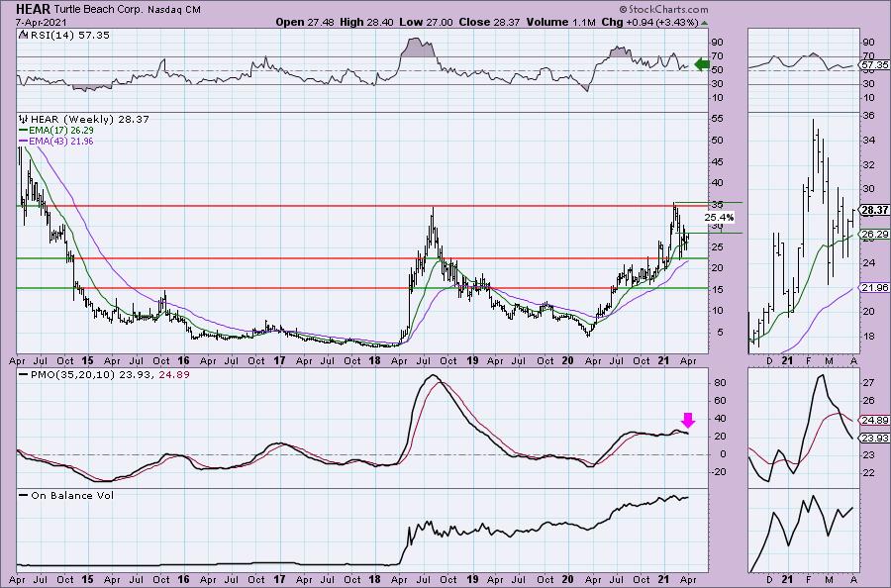Click the Nasdaq CM exchange label
Image resolution: width=891 pixels, height=588 pixels.
tap(174, 10)
